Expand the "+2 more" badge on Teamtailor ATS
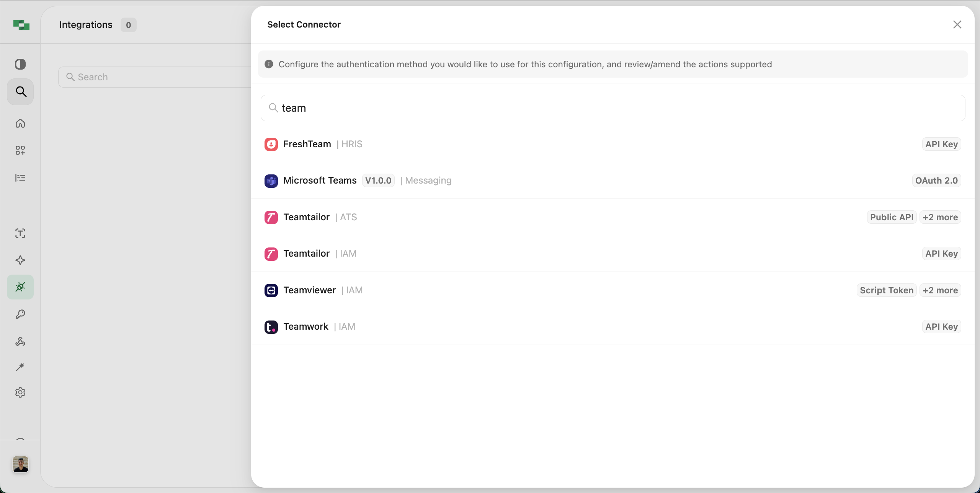Viewport: 980px width, 493px height. pos(940,217)
